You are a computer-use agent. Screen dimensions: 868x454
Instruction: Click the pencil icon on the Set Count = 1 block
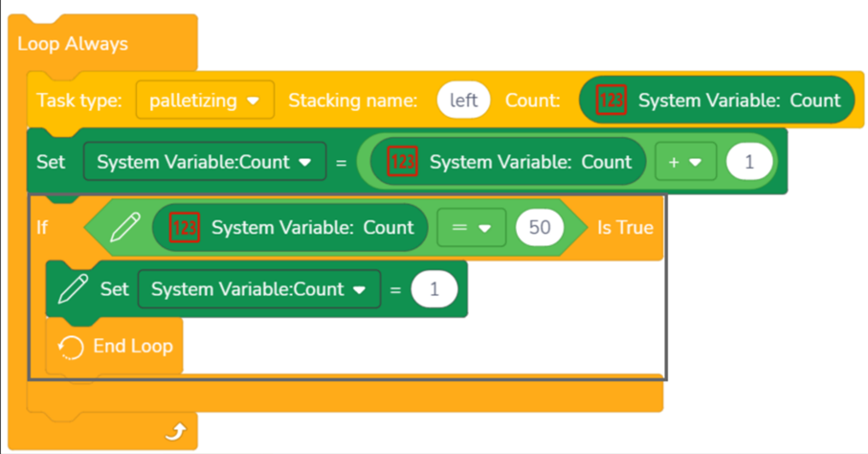coord(73,288)
